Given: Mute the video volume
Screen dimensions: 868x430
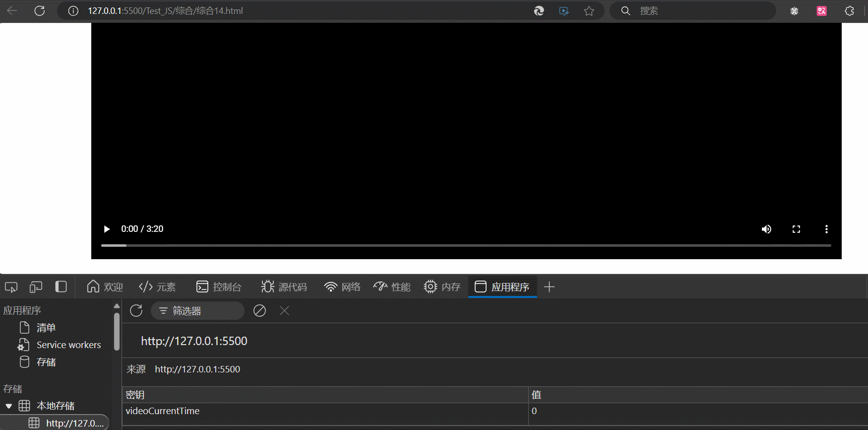Looking at the screenshot, I should coord(766,229).
